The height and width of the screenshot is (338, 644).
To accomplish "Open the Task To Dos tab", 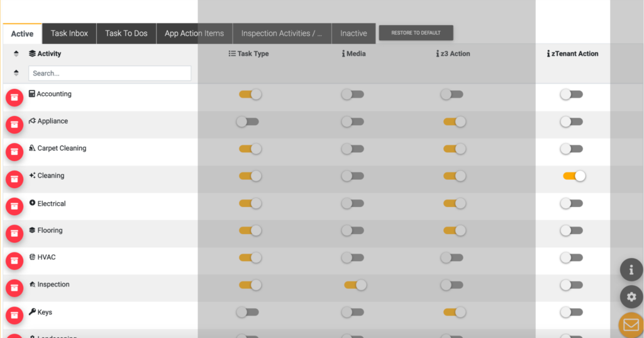I will (x=126, y=33).
